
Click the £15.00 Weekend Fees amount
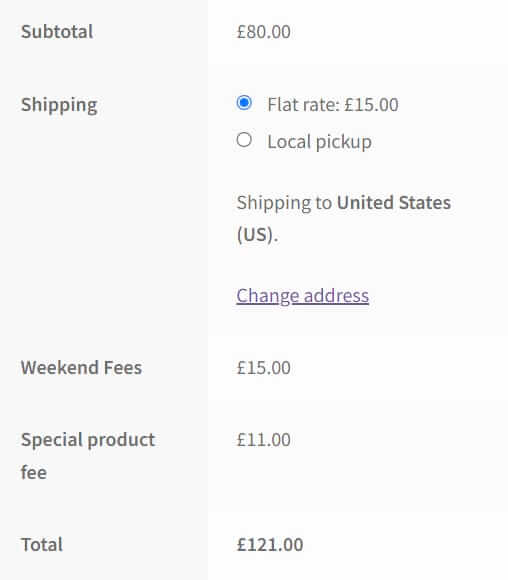pyautogui.click(x=263, y=368)
